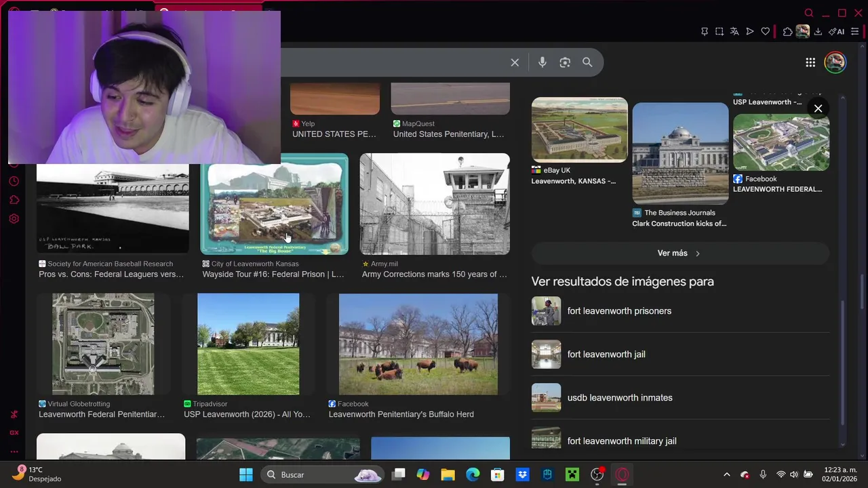Open the Facebook LEAVENWORTH FEDERAL aerial image
Screen dimensions: 868x488
pyautogui.click(x=781, y=142)
